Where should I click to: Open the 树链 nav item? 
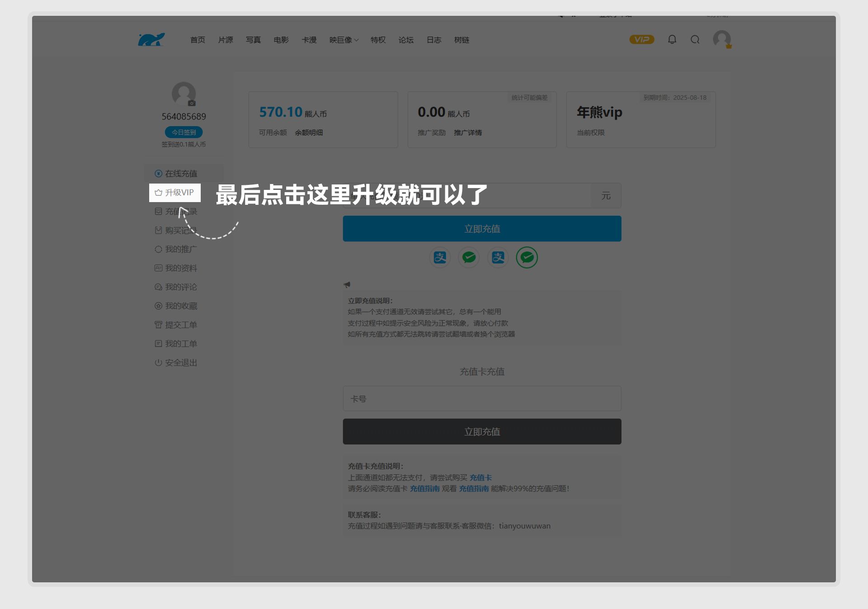pyautogui.click(x=462, y=40)
